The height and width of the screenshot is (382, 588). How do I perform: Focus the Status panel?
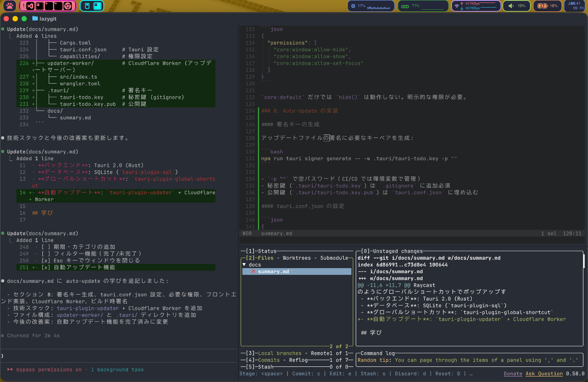point(261,251)
